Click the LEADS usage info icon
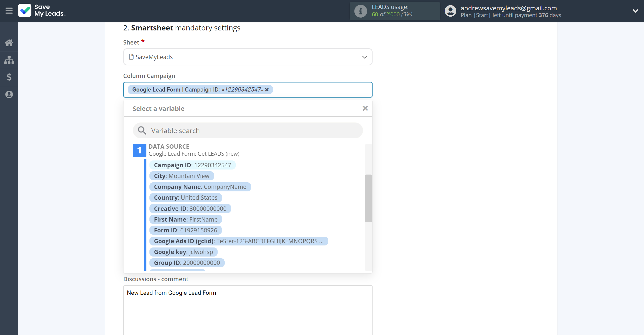Screen dimensions: 644x335 (360, 11)
